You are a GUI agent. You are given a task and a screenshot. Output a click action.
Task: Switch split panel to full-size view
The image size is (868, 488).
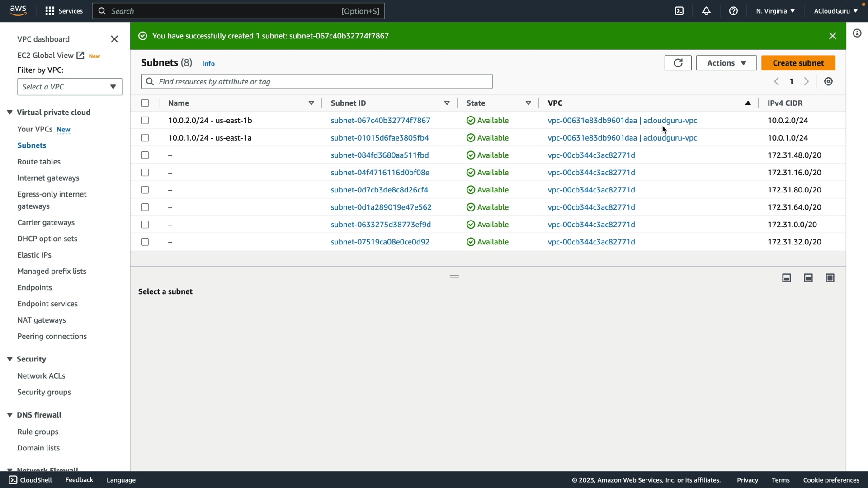(x=830, y=278)
